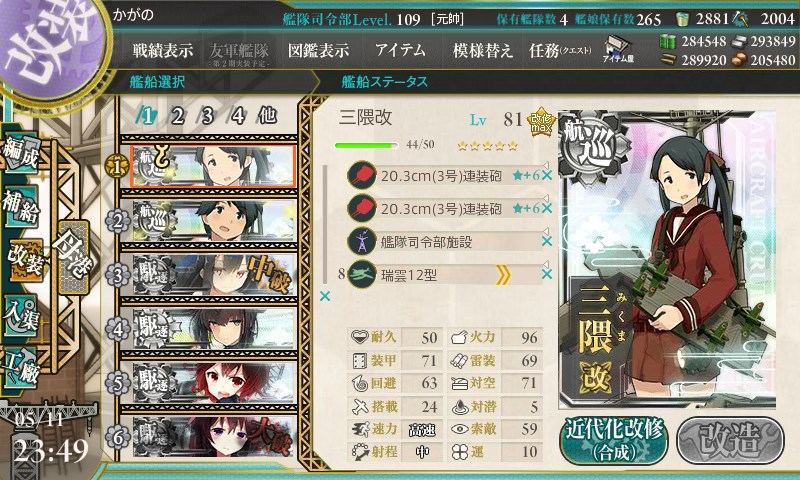Open the アイテム屋 item shop icon
This screenshot has width=800, height=480.
[x=618, y=49]
